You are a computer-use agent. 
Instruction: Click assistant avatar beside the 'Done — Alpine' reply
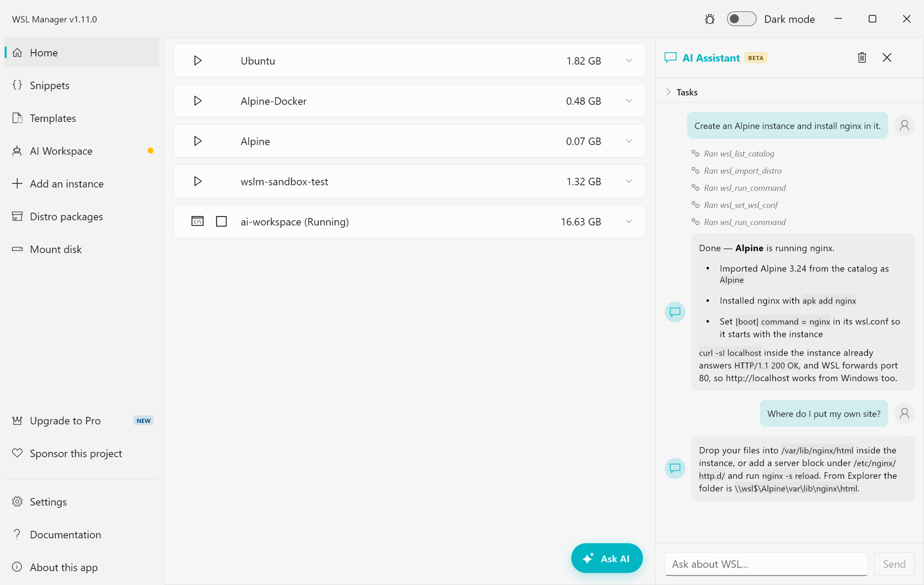point(675,312)
